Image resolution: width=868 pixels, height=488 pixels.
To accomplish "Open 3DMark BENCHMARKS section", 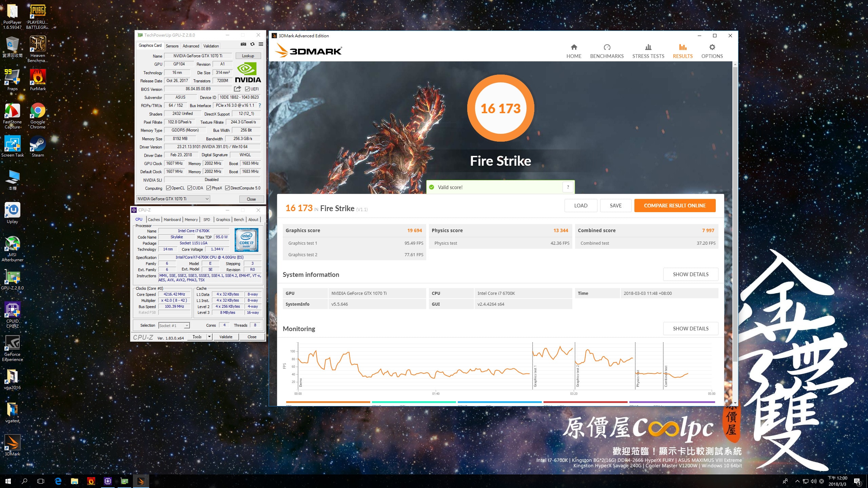I will click(607, 52).
